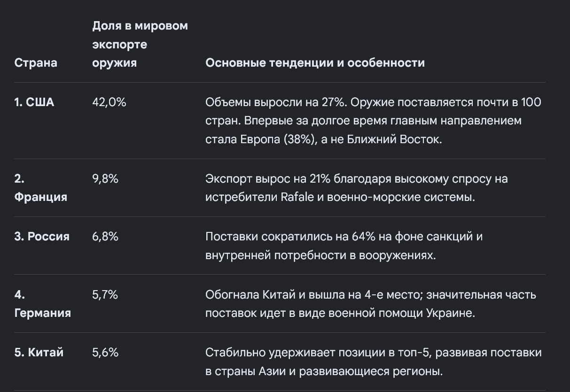The width and height of the screenshot is (570, 392).
Task: Select the '4. Германия' country cell
Action: (43, 304)
